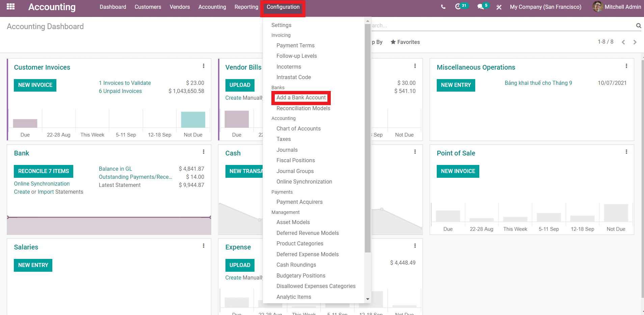Click the phone call icon in top bar
644x315 pixels.
(x=443, y=7)
